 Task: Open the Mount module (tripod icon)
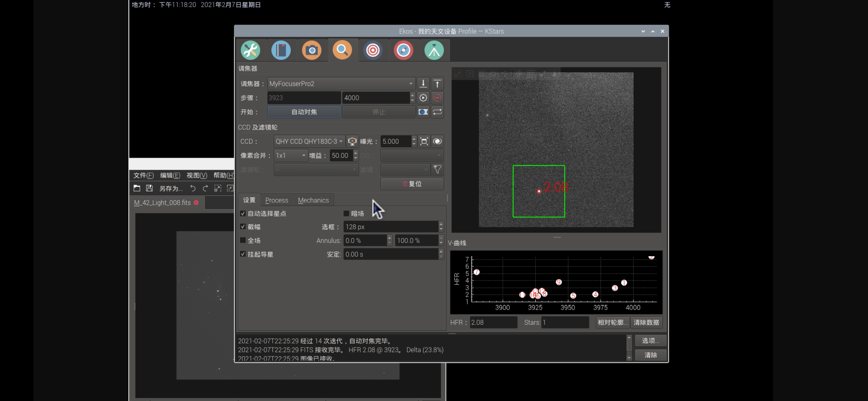434,50
